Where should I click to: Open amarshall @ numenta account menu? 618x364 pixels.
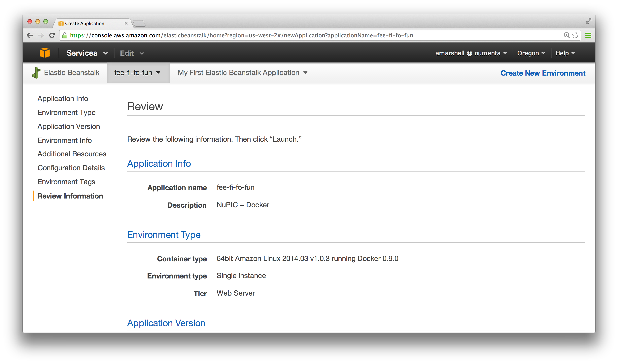pos(471,53)
